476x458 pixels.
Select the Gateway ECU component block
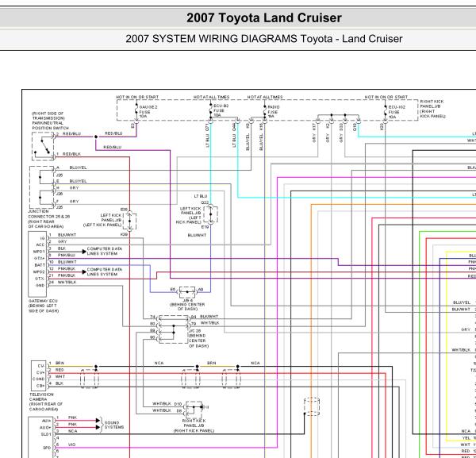(38, 260)
